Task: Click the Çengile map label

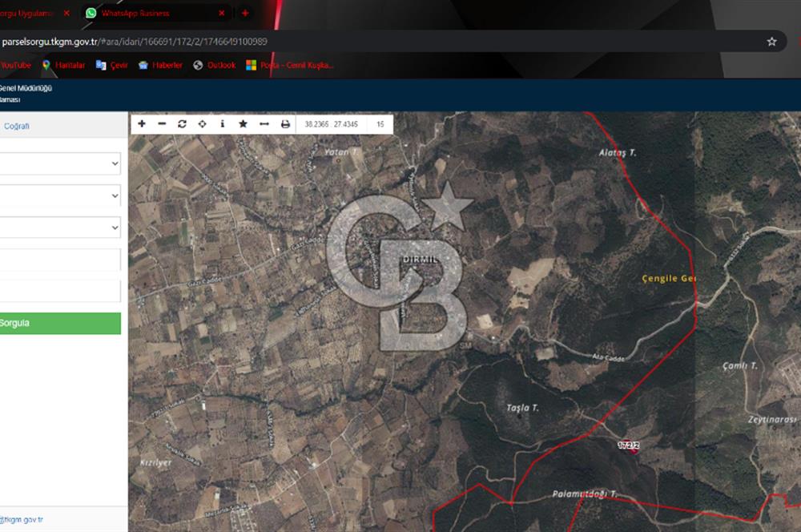Action: click(x=669, y=279)
